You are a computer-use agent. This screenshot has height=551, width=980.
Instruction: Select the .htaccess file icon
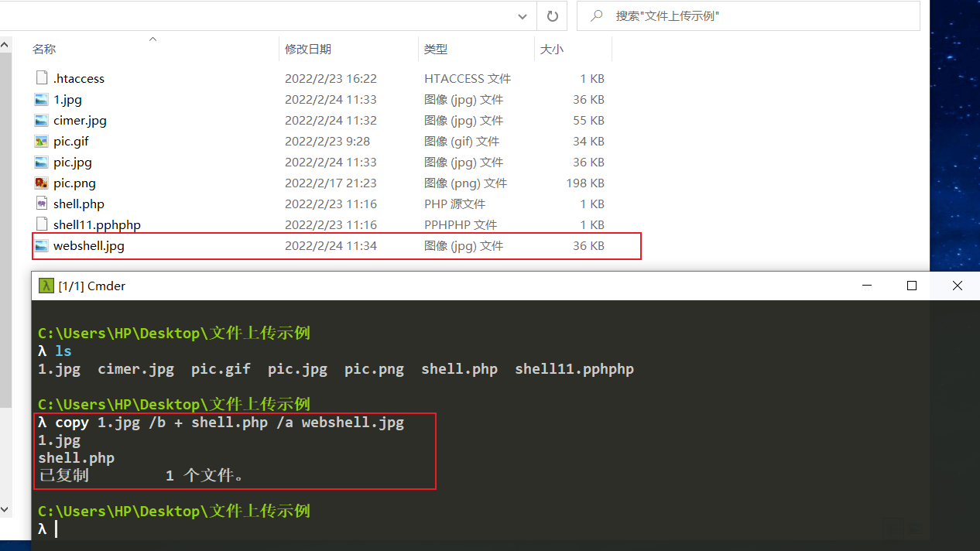click(42, 78)
